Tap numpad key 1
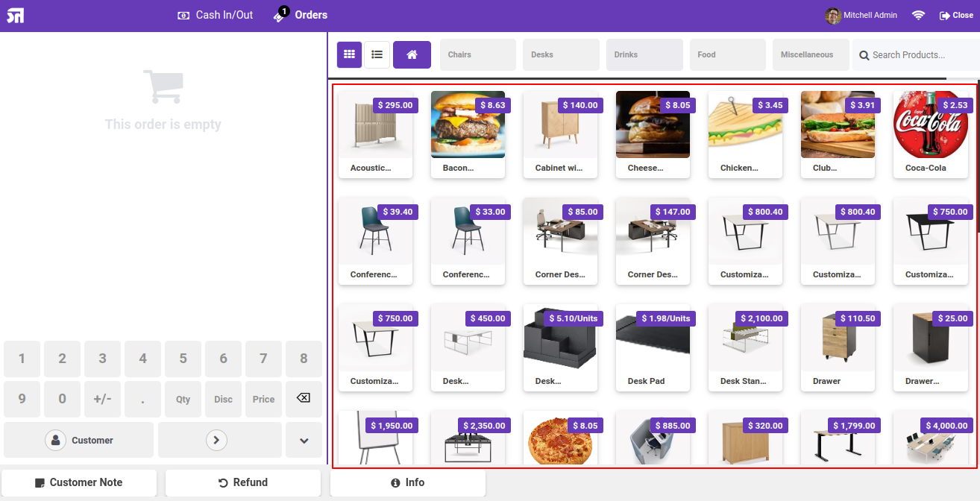980x501 pixels. pos(22,359)
